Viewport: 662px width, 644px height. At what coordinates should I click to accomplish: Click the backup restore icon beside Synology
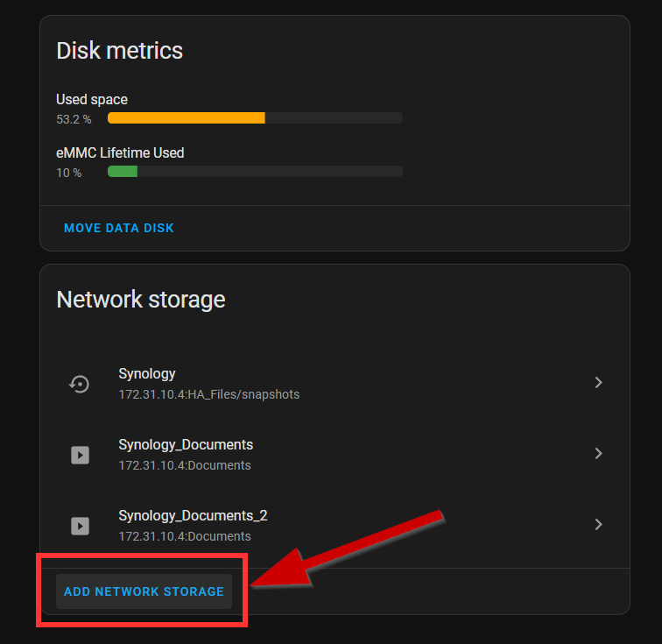coord(80,384)
